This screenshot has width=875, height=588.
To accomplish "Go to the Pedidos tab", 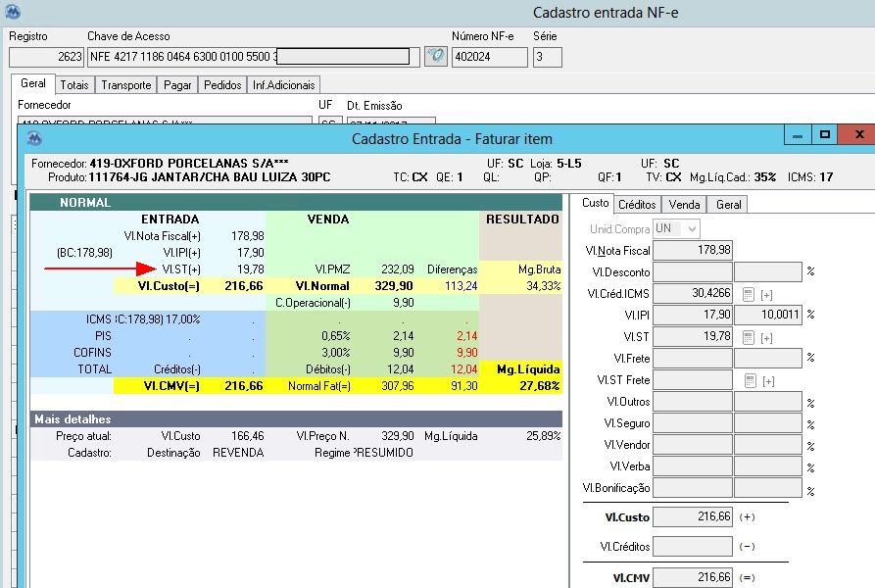I will (222, 85).
